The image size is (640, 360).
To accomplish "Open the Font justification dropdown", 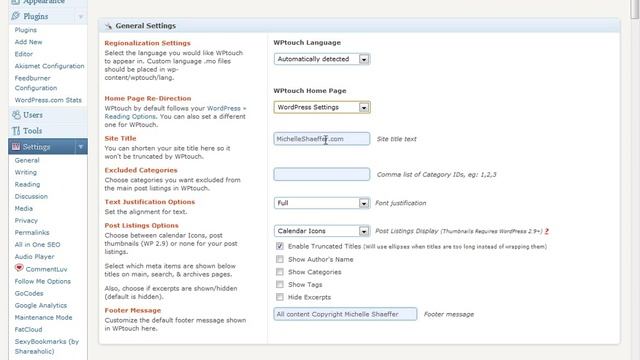I will [x=322, y=203].
